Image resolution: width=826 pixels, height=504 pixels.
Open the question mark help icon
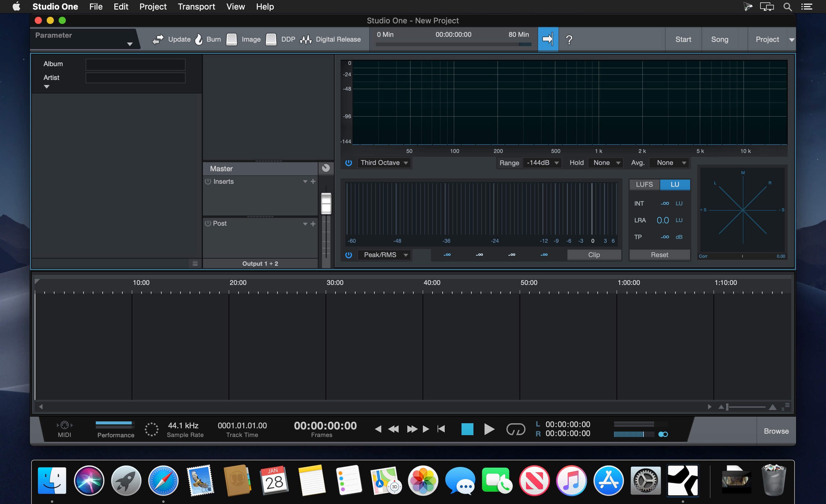(569, 40)
